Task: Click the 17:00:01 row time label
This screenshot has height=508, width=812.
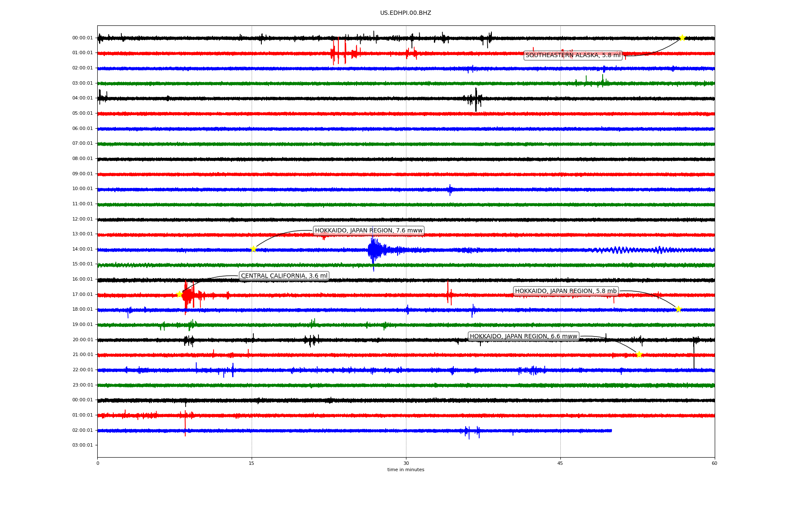Action: (x=82, y=294)
